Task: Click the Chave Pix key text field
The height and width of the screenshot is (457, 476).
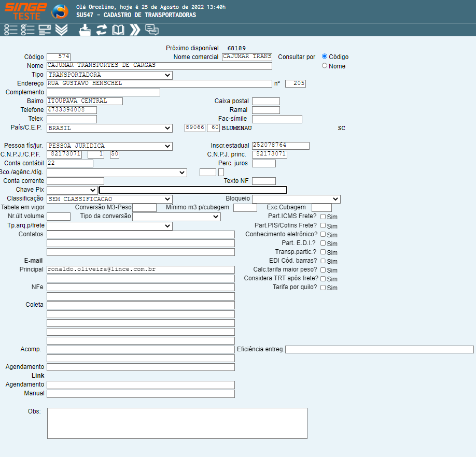Action: point(193,190)
